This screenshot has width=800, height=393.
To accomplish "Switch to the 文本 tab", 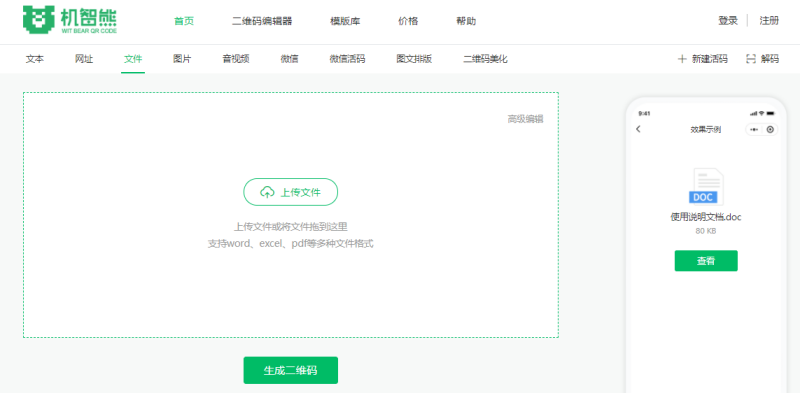I will point(35,59).
